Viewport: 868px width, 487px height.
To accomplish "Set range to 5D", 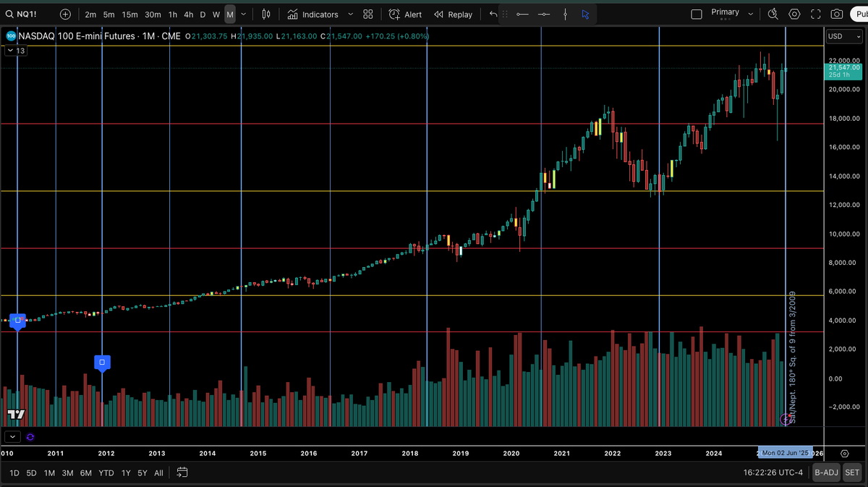I will click(x=32, y=473).
